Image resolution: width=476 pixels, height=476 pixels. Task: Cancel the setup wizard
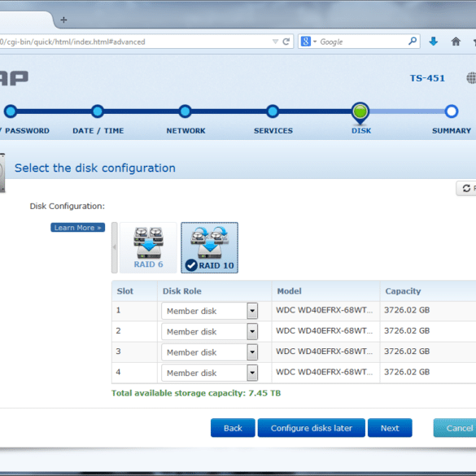455,428
